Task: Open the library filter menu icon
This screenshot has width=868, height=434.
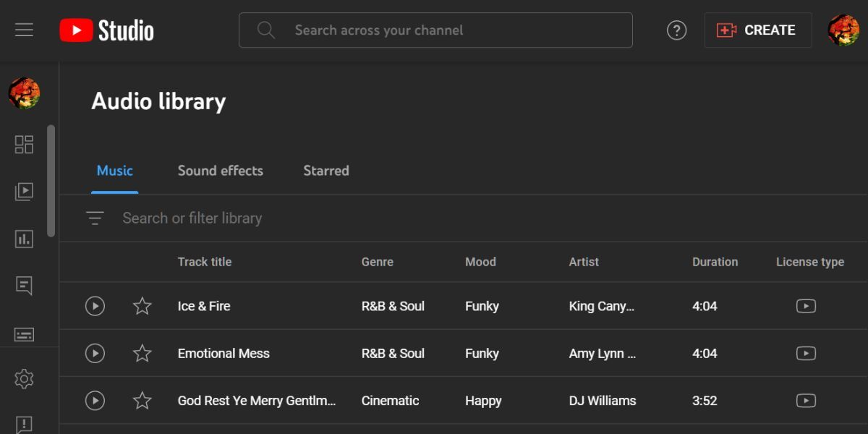Action: tap(95, 218)
